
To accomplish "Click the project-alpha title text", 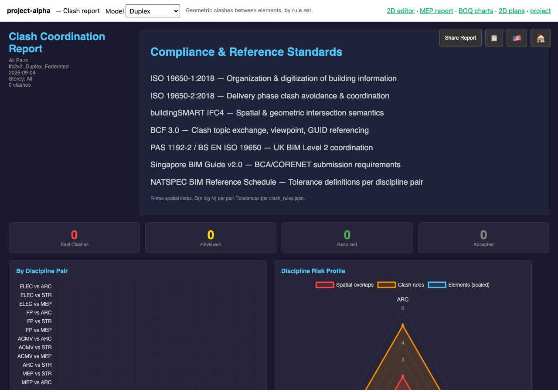I will point(28,10).
